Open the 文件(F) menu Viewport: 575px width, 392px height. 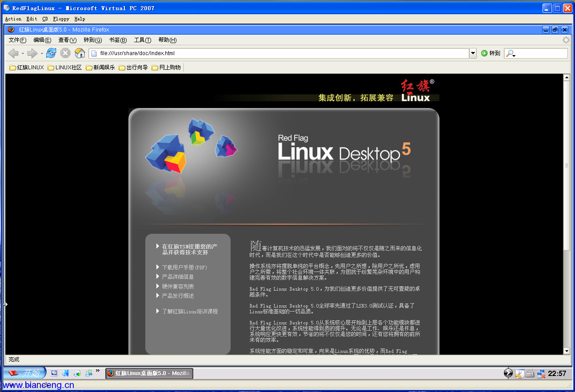(x=18, y=40)
